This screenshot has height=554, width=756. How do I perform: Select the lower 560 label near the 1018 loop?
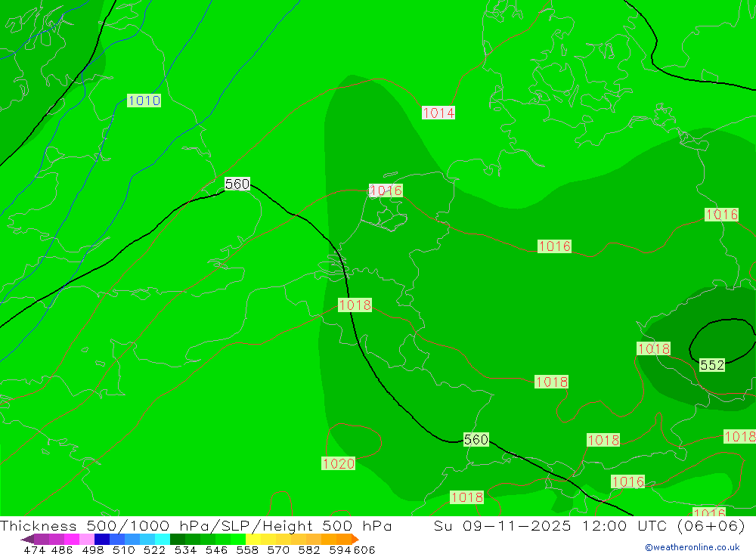click(x=476, y=439)
